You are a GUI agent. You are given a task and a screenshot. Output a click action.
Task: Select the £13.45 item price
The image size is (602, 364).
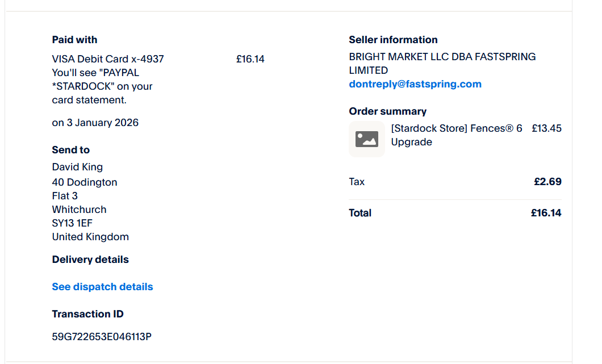point(546,128)
